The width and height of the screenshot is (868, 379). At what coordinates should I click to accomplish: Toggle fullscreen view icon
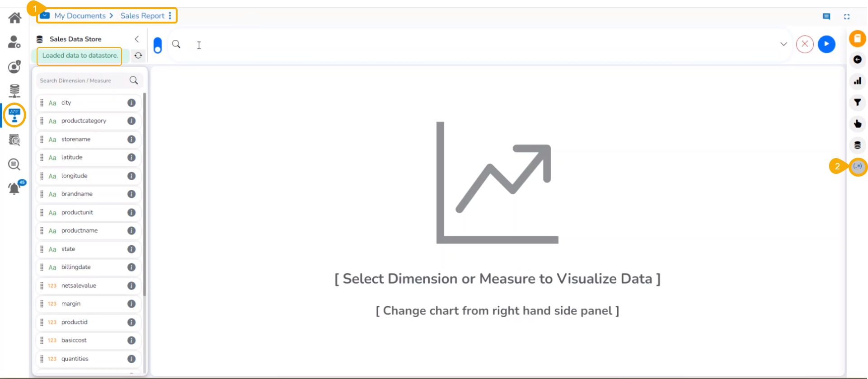pyautogui.click(x=847, y=17)
